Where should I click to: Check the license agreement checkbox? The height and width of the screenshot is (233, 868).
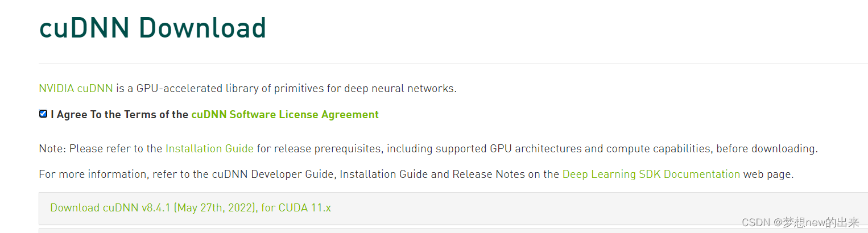(x=43, y=114)
